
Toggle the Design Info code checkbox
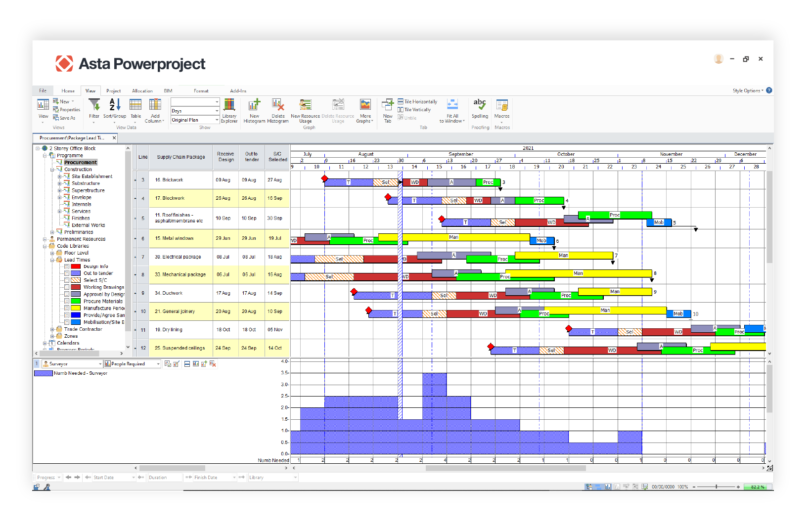pyautogui.click(x=67, y=266)
